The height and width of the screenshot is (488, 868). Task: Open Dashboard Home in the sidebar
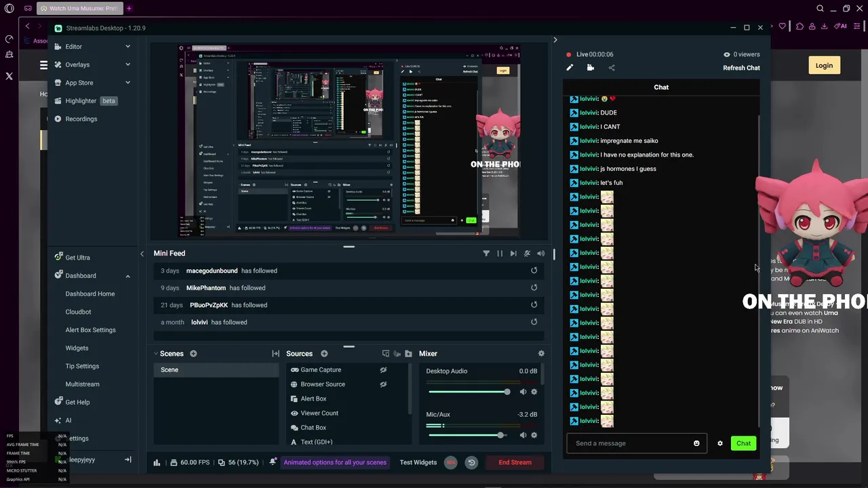click(x=90, y=294)
